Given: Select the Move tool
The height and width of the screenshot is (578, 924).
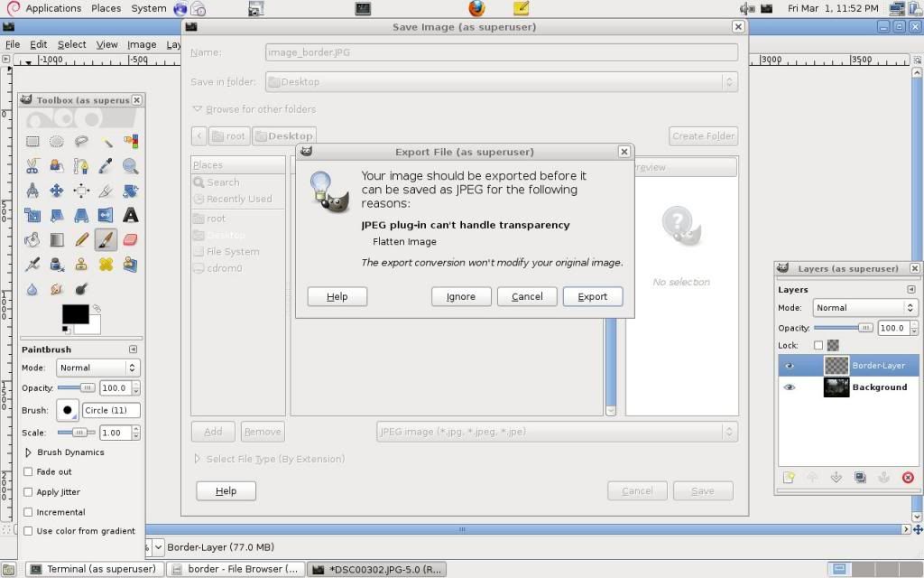Looking at the screenshot, I should [x=57, y=191].
